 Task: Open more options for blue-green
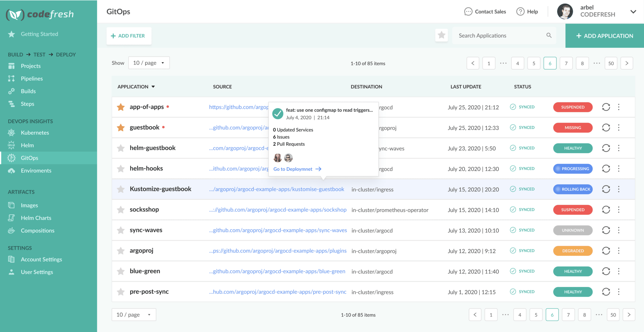coord(619,271)
